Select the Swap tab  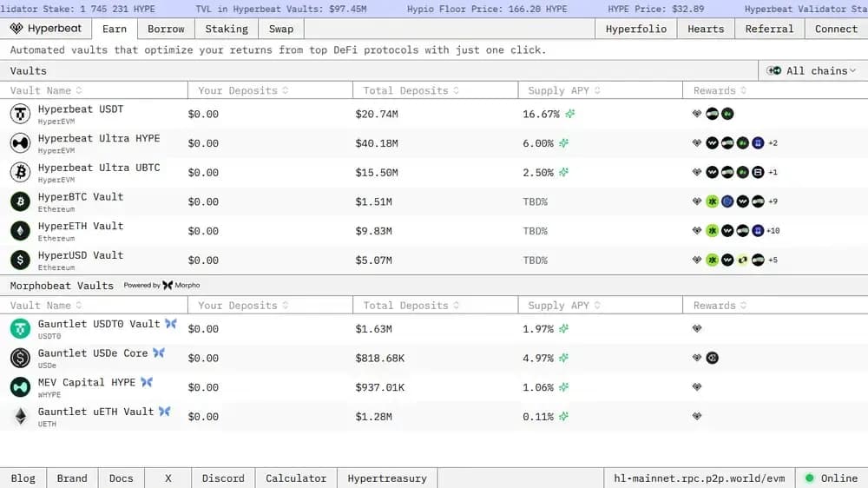point(281,29)
